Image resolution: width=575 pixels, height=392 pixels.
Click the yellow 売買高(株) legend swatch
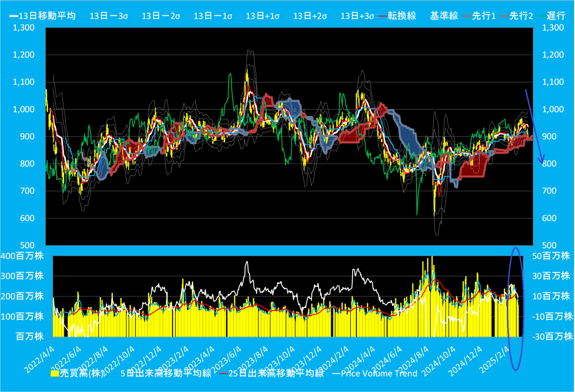coord(55,373)
